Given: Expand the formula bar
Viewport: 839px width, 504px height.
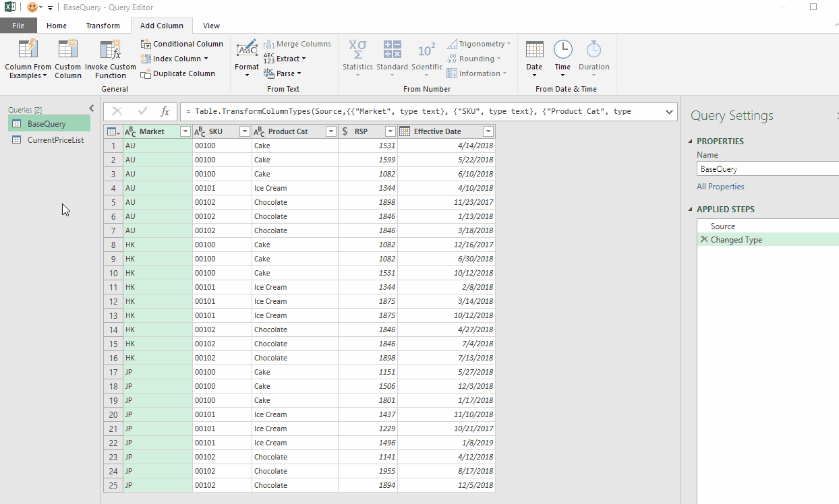Looking at the screenshot, I should [x=669, y=112].
